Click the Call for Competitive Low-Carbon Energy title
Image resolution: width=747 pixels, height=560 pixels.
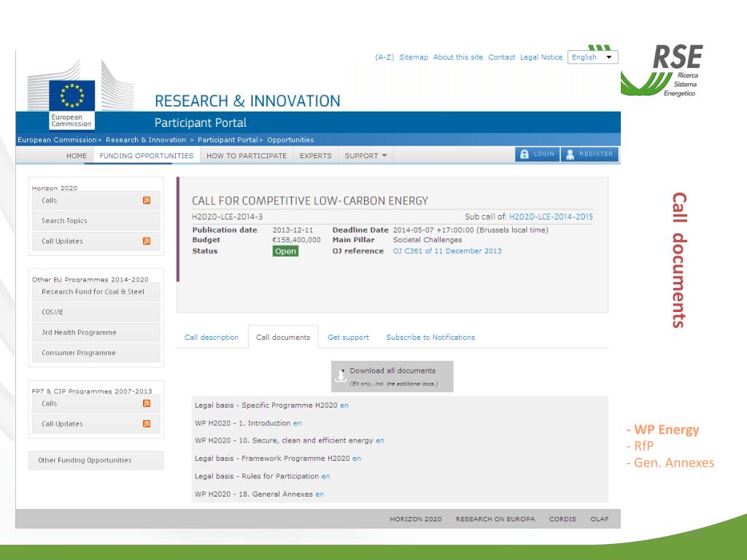pos(310,201)
